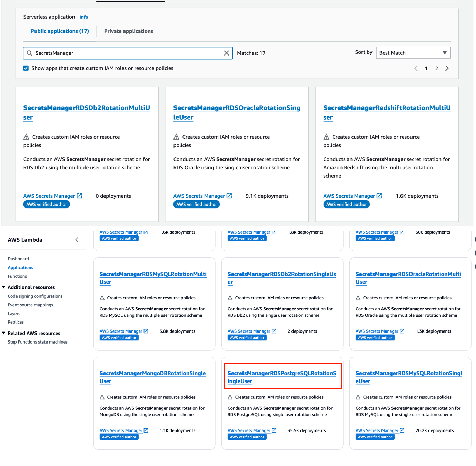Select the Public applications tab

tap(59, 31)
